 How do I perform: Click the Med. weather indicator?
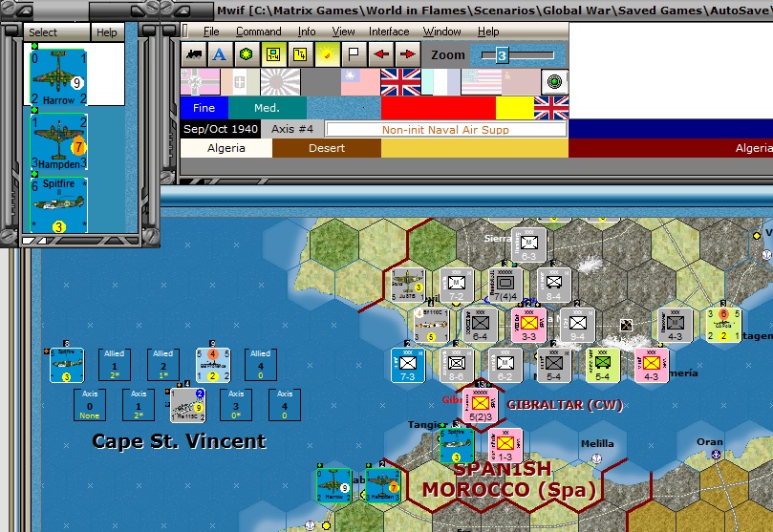pyautogui.click(x=268, y=108)
